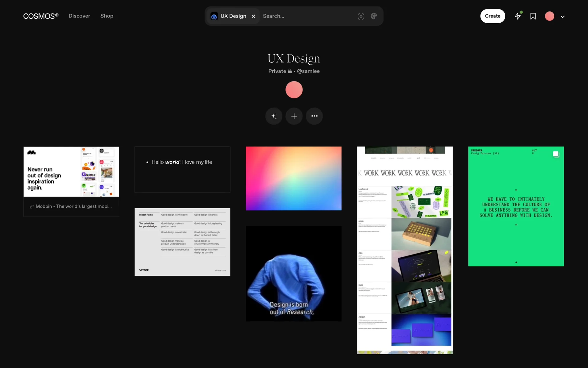Click the sparkle icon below the cluster avatar
588x368 pixels.
click(x=274, y=116)
